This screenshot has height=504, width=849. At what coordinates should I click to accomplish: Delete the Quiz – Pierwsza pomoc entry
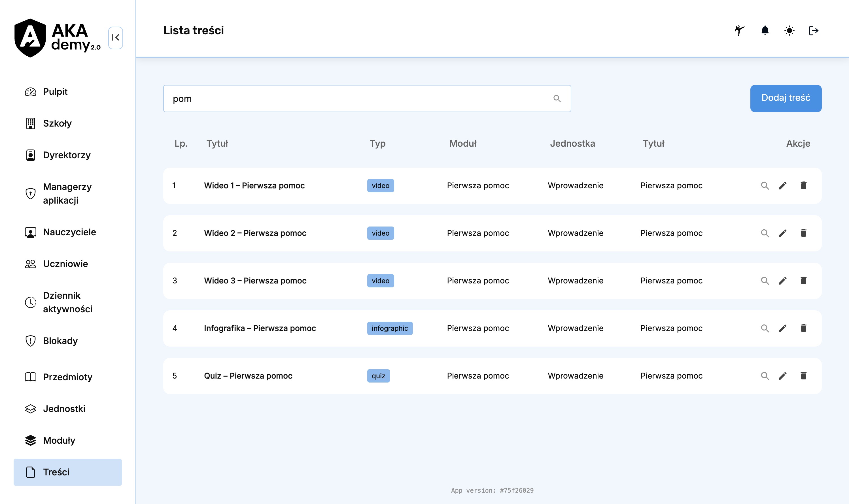point(803,376)
